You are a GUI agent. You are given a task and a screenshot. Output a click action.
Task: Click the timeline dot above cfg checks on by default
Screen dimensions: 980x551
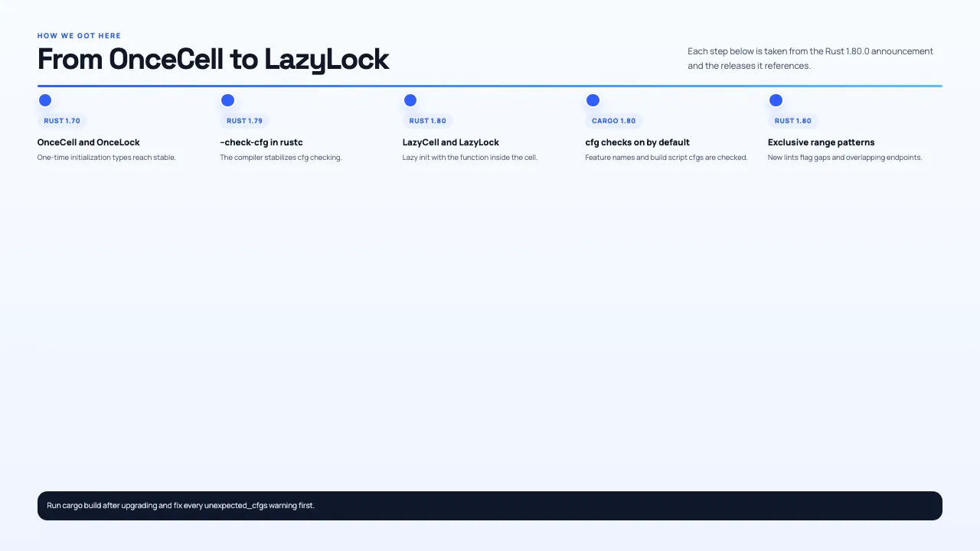click(x=593, y=100)
